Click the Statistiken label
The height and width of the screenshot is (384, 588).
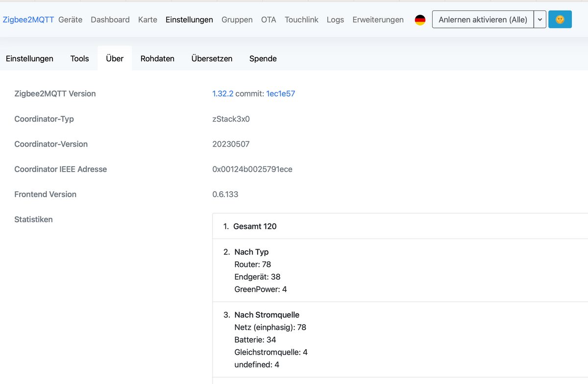[x=33, y=219]
